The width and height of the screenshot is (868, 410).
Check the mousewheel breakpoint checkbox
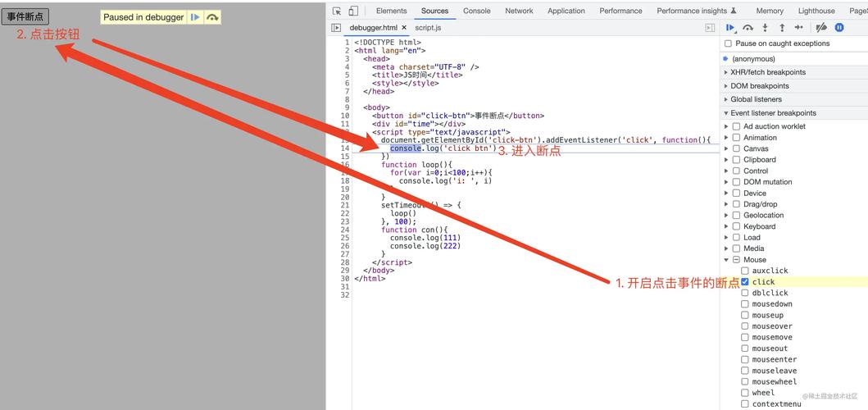(x=745, y=381)
